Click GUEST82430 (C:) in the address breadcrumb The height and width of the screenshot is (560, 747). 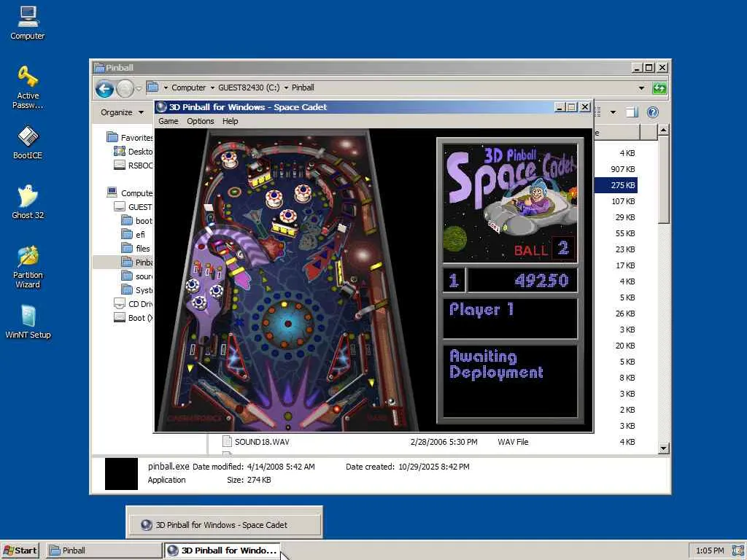(249, 87)
